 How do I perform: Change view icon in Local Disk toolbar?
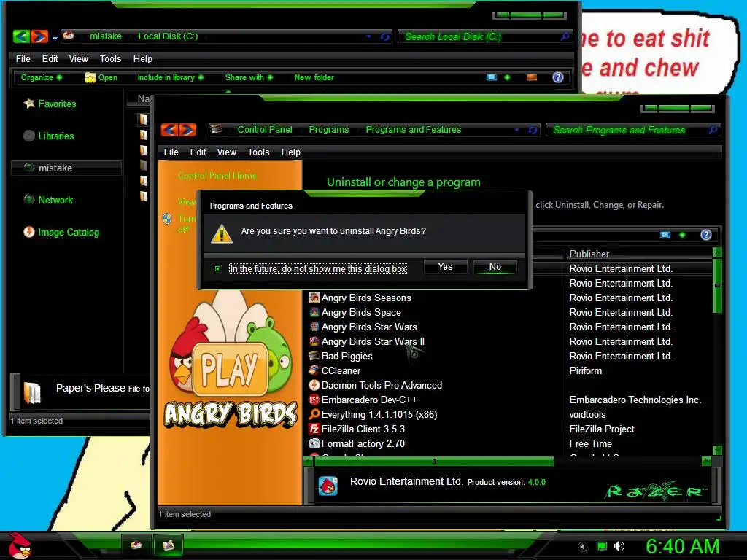(x=492, y=77)
